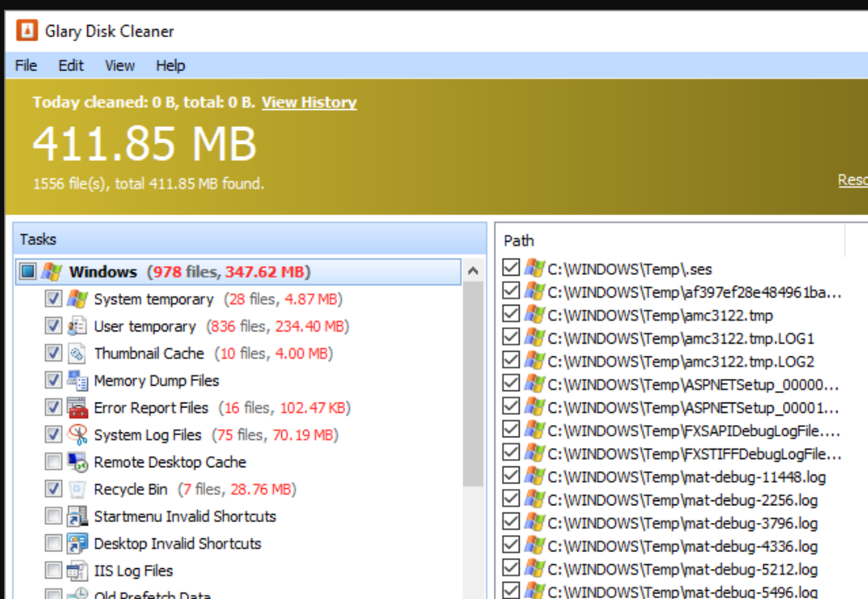Uncheck the System temporary checkbox

53,298
